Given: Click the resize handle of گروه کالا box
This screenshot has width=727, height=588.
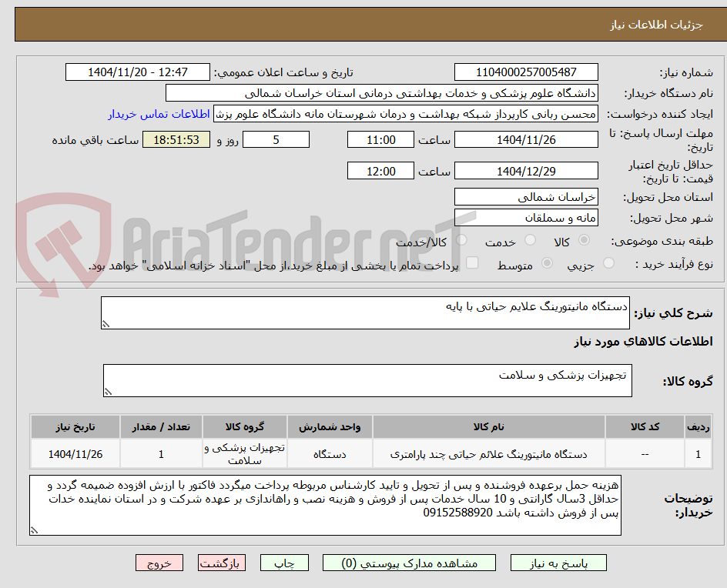Looking at the screenshot, I should [108, 392].
